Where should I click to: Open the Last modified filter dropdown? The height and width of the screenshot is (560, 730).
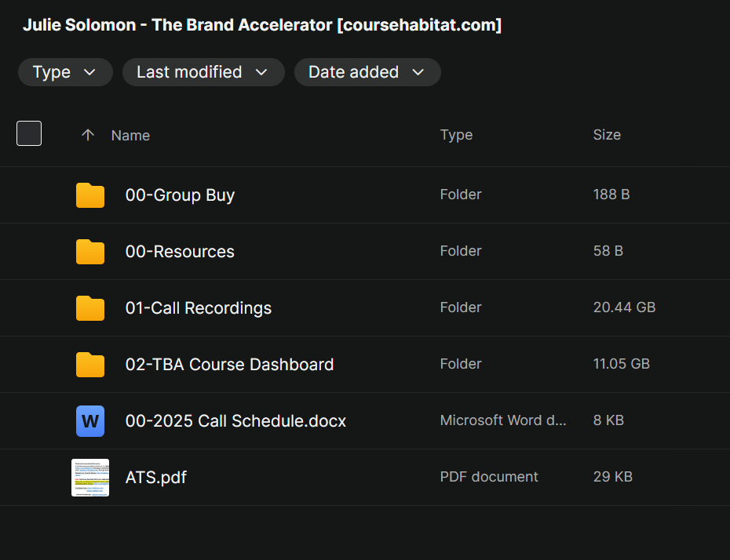click(203, 72)
